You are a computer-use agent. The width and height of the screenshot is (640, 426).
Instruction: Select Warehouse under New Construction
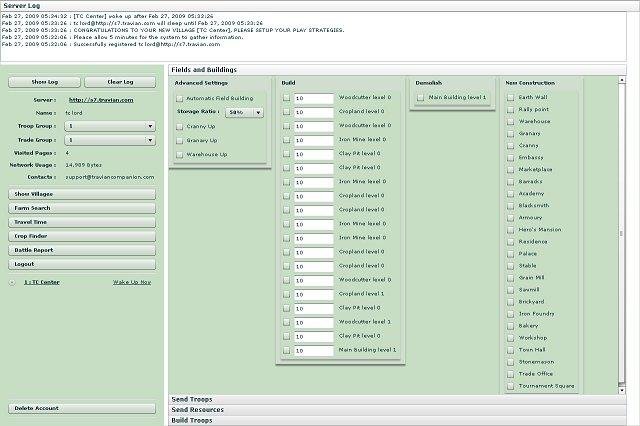coord(510,122)
